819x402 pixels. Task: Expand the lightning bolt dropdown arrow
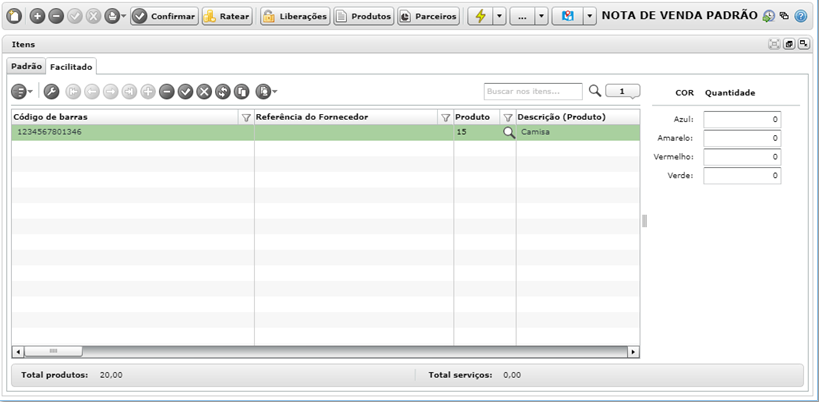tap(499, 16)
